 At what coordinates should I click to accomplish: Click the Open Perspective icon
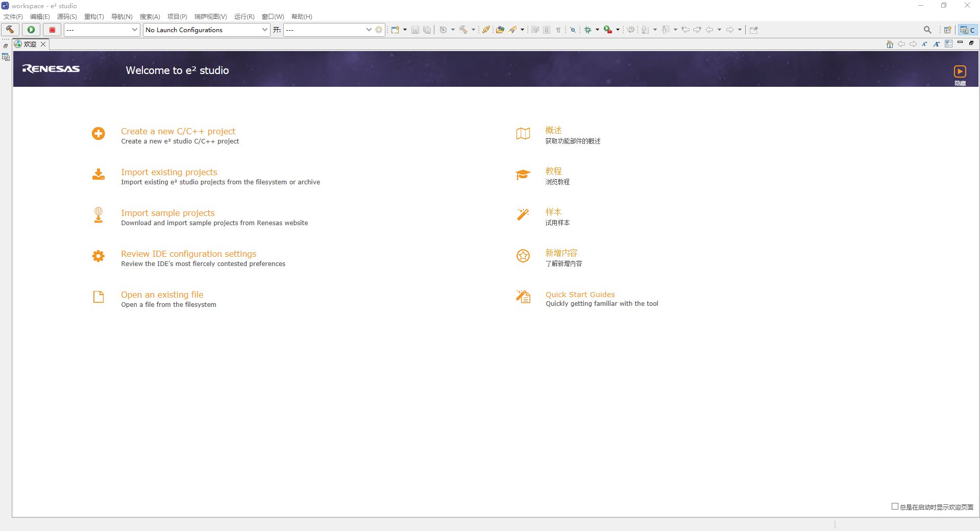pyautogui.click(x=947, y=30)
